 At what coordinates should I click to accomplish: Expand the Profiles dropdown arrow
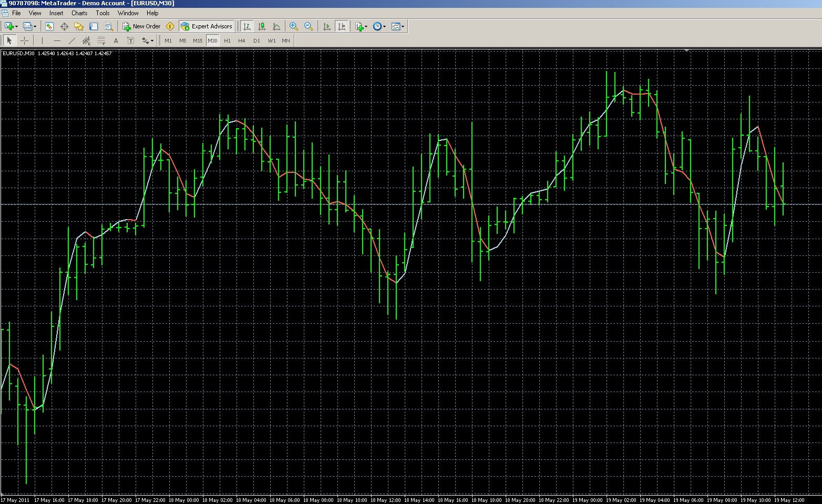pos(35,26)
